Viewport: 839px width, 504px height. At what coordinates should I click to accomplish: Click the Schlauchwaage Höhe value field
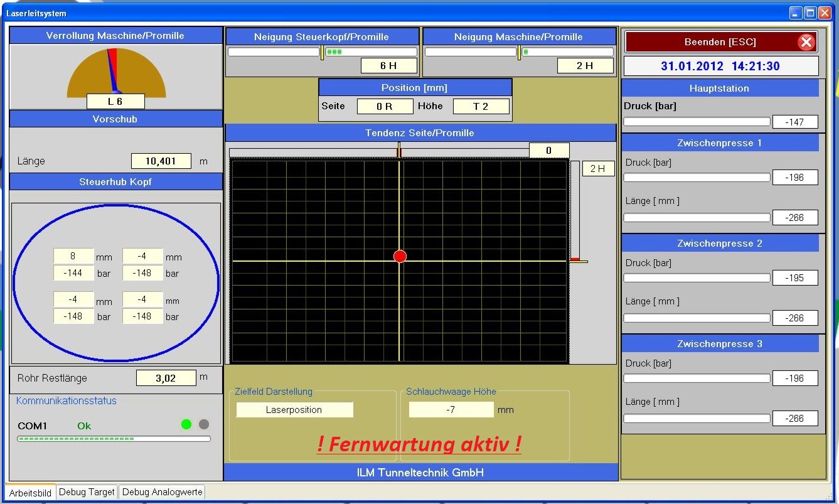point(451,410)
